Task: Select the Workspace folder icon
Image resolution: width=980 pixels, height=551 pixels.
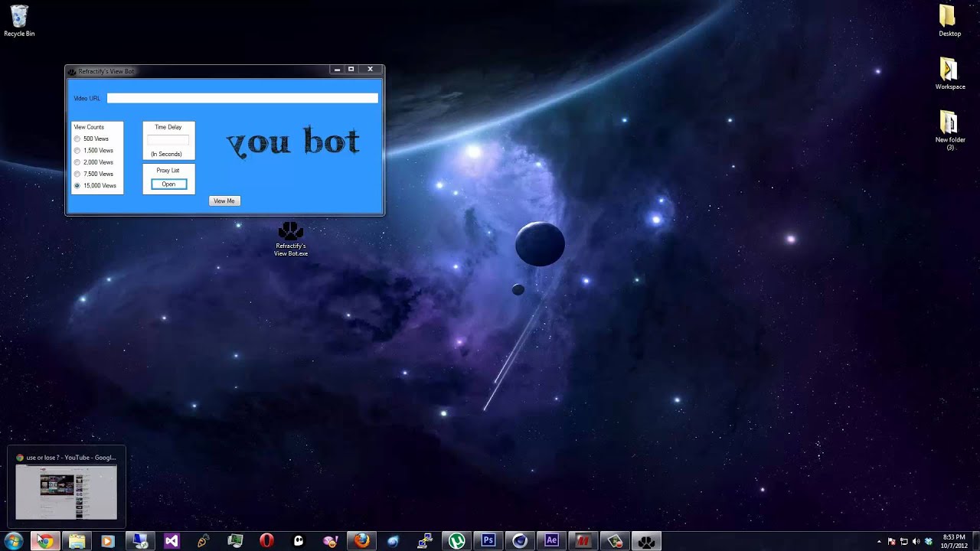Action: click(949, 73)
